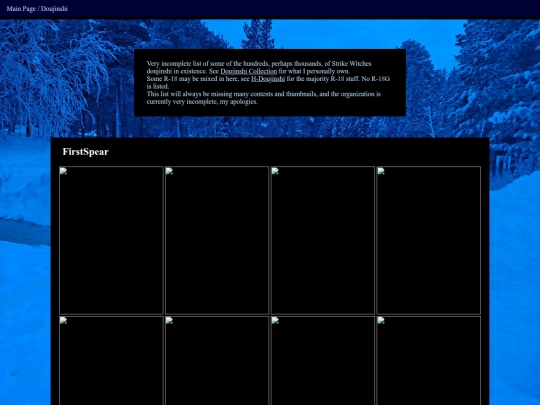
Task: Open first thumbnail in FirstSpear top row
Action: point(111,240)
